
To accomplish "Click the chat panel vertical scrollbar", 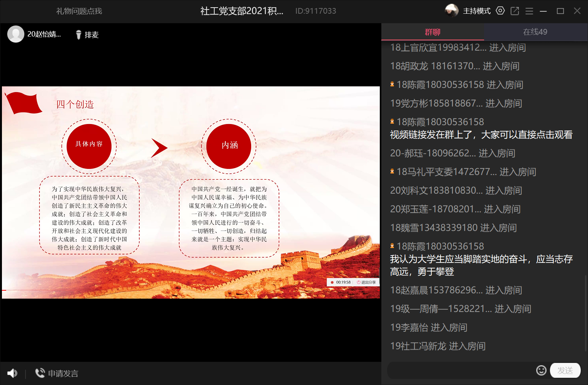I will point(586,312).
